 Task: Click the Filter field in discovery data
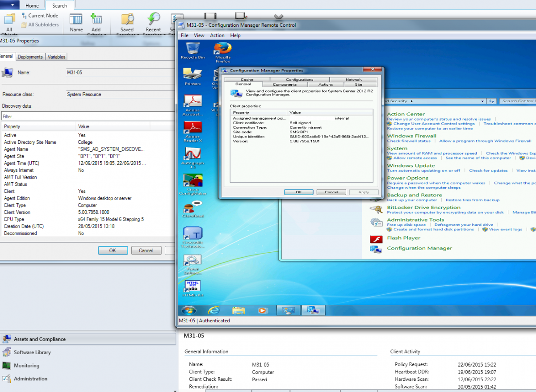pos(88,117)
